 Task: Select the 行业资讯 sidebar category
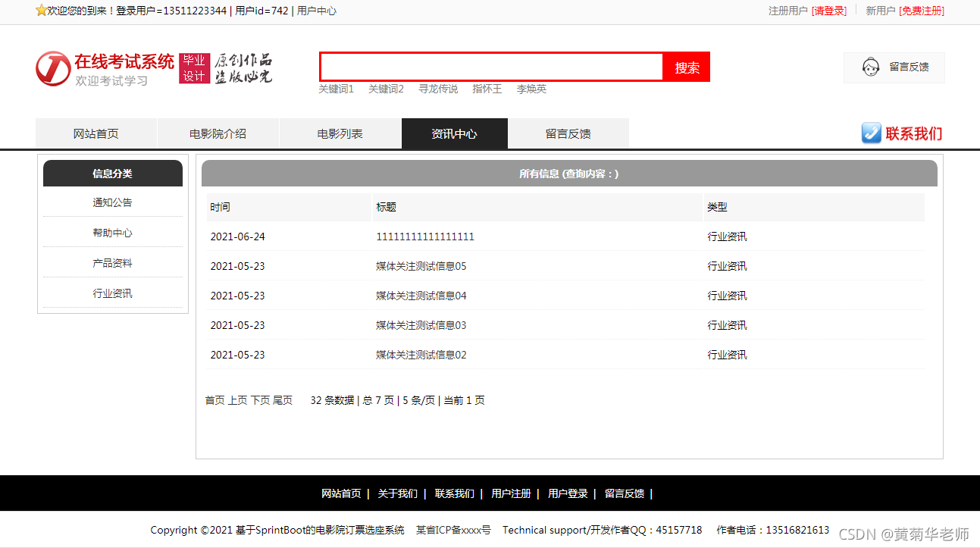[112, 293]
